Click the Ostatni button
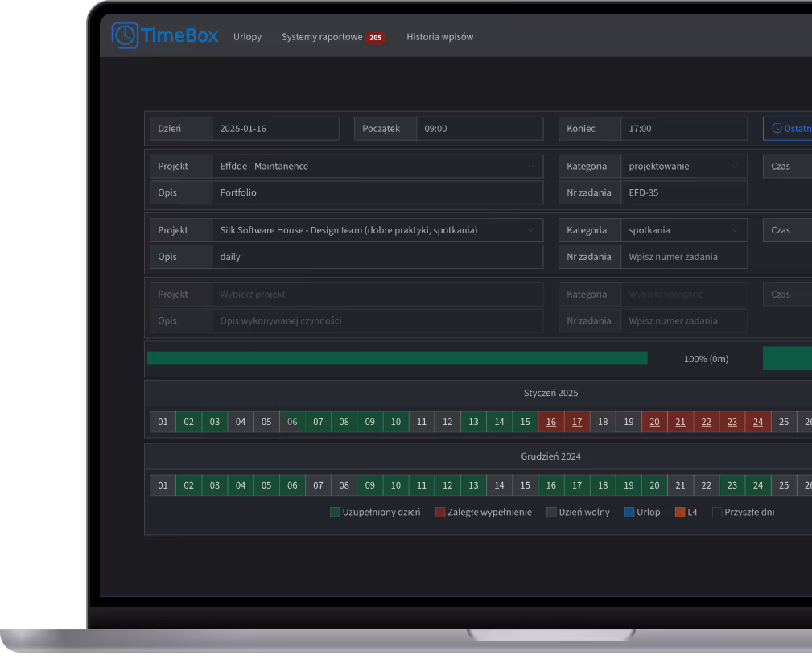Image resolution: width=812 pixels, height=672 pixels. pyautogui.click(x=788, y=129)
